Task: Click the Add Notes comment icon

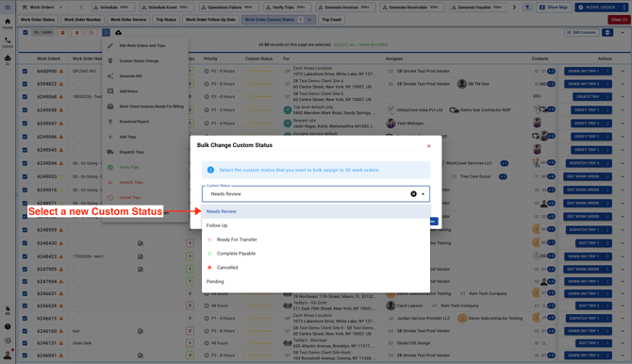Action: pos(110,91)
